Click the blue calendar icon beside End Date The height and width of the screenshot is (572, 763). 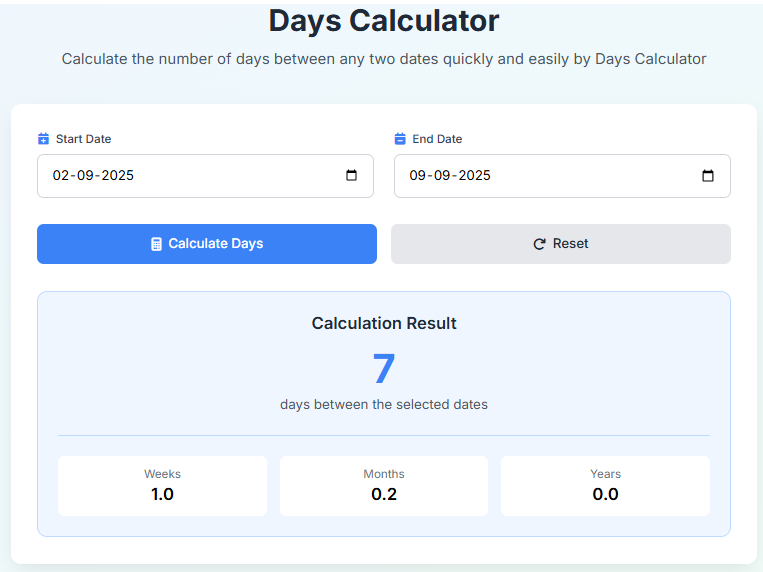[x=400, y=139]
